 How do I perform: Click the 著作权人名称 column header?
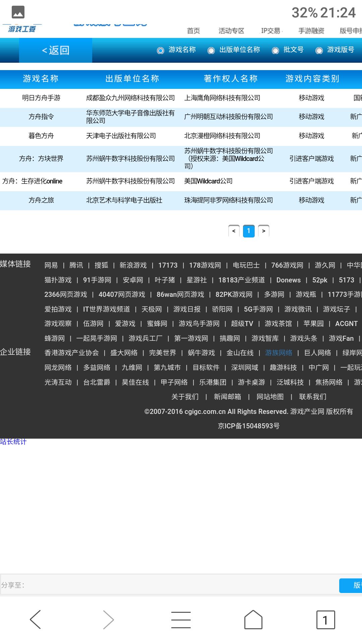[231, 78]
